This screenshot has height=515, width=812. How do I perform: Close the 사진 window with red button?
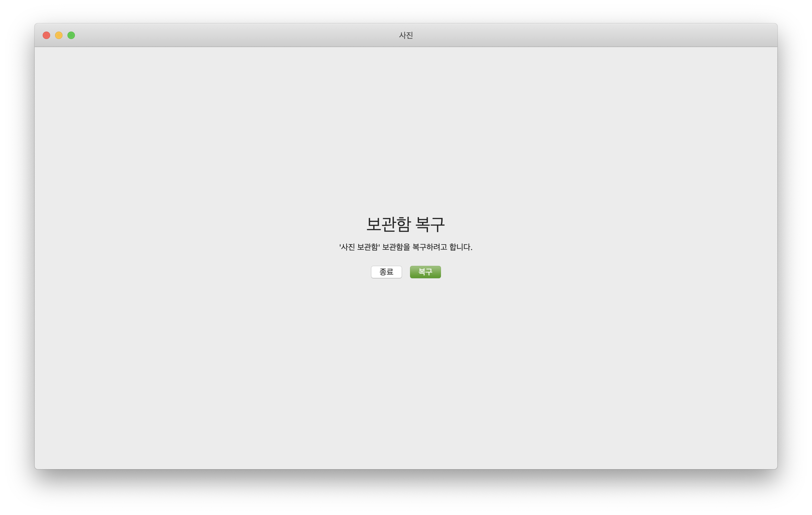46,35
